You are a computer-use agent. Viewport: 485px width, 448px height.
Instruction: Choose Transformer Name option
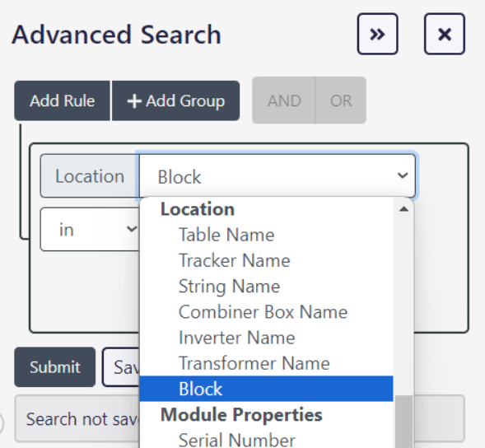click(x=254, y=363)
